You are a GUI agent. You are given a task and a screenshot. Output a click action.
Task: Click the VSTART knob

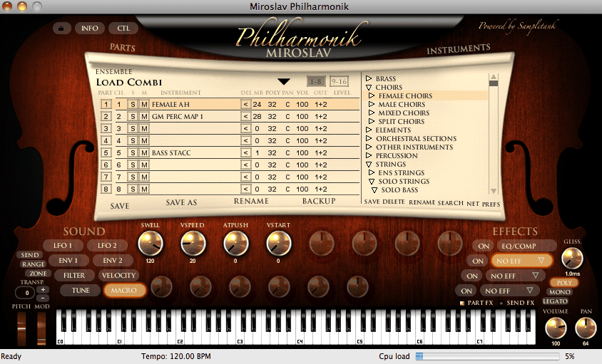tap(277, 244)
